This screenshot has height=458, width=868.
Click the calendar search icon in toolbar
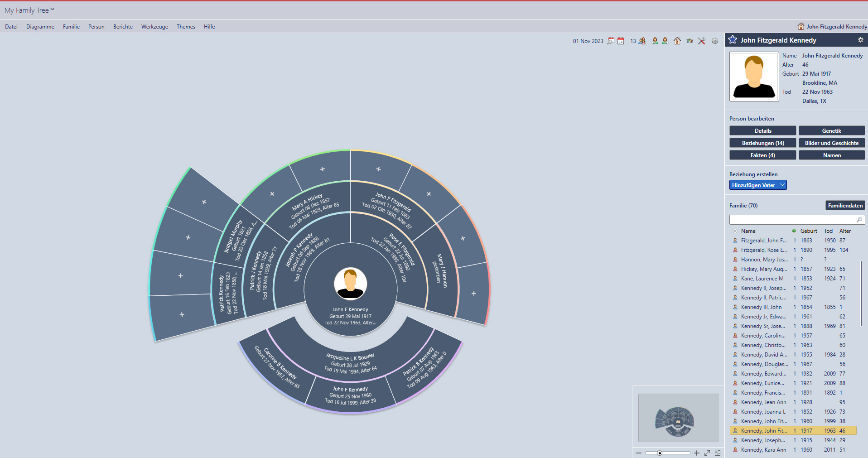click(x=611, y=41)
